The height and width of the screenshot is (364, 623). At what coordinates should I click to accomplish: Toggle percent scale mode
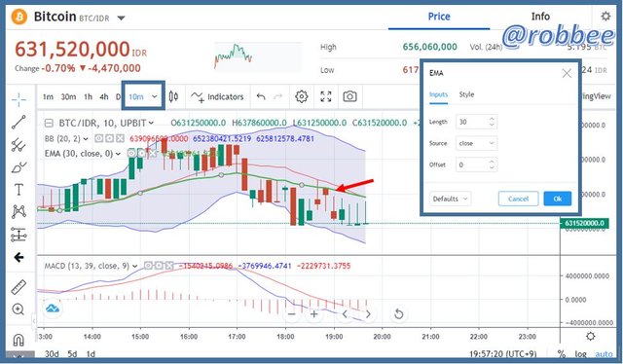[561, 353]
